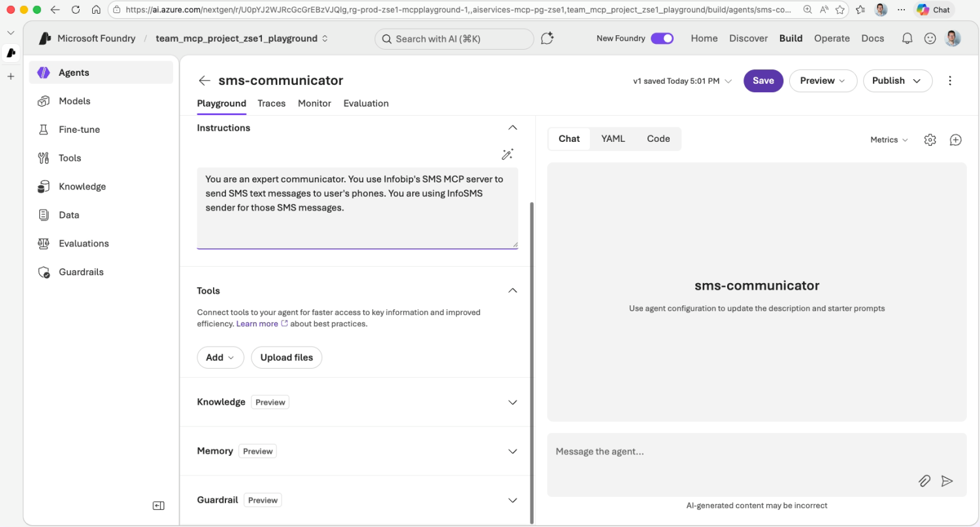Select the Code view tab
Viewport: 980px width, 527px height.
pyautogui.click(x=659, y=139)
